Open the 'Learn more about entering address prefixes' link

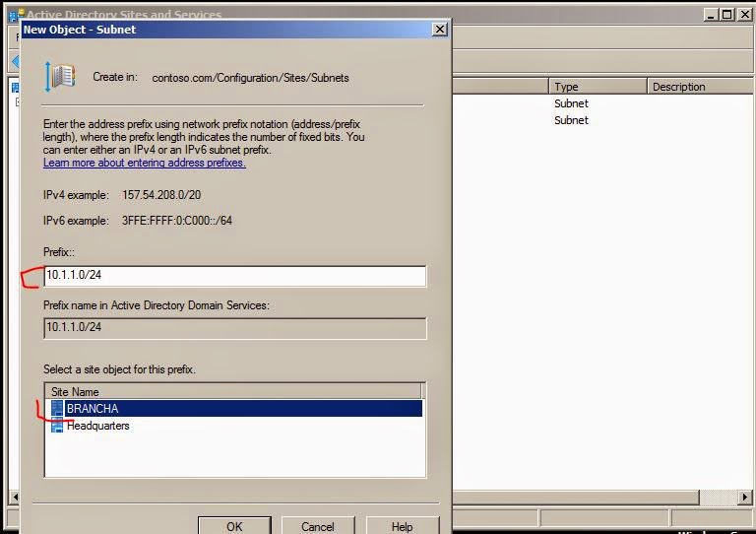(x=144, y=163)
